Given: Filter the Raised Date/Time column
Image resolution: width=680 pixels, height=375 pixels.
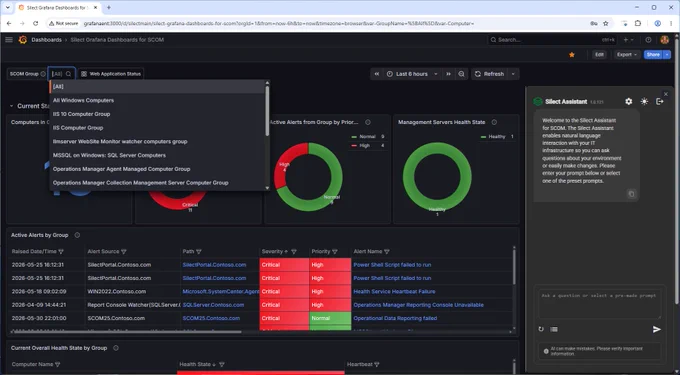Looking at the screenshot, I should click(x=61, y=252).
